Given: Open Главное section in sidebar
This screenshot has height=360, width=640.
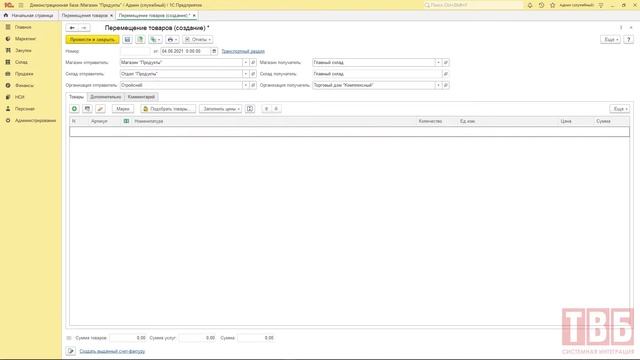Looking at the screenshot, I should [x=23, y=27].
